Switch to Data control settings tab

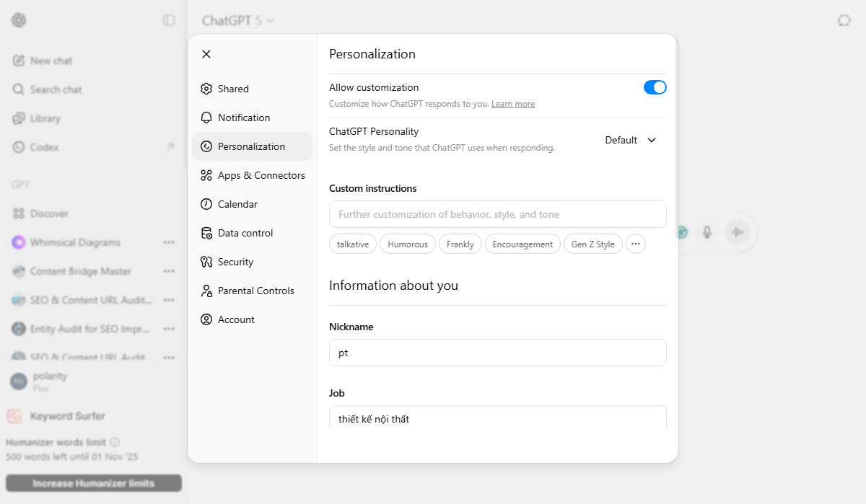245,233
